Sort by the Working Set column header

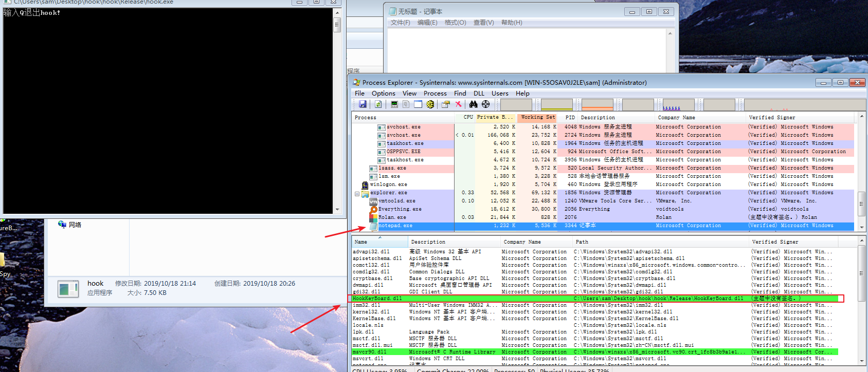click(x=538, y=117)
